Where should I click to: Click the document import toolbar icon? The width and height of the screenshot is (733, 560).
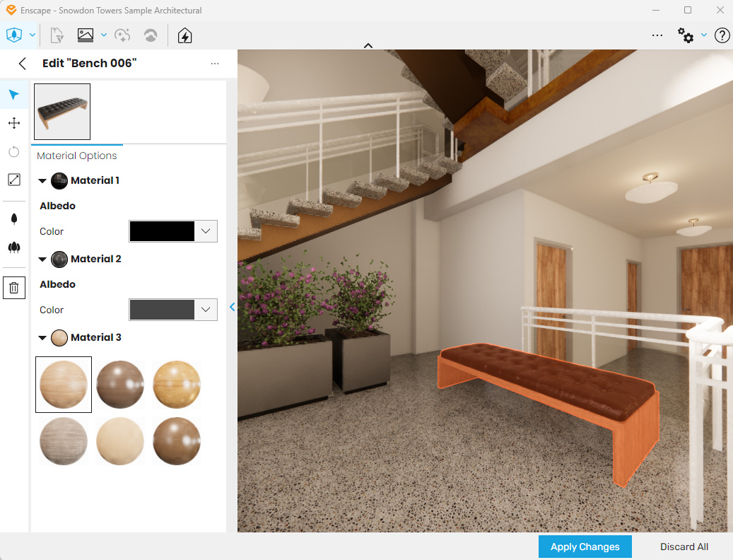click(57, 35)
